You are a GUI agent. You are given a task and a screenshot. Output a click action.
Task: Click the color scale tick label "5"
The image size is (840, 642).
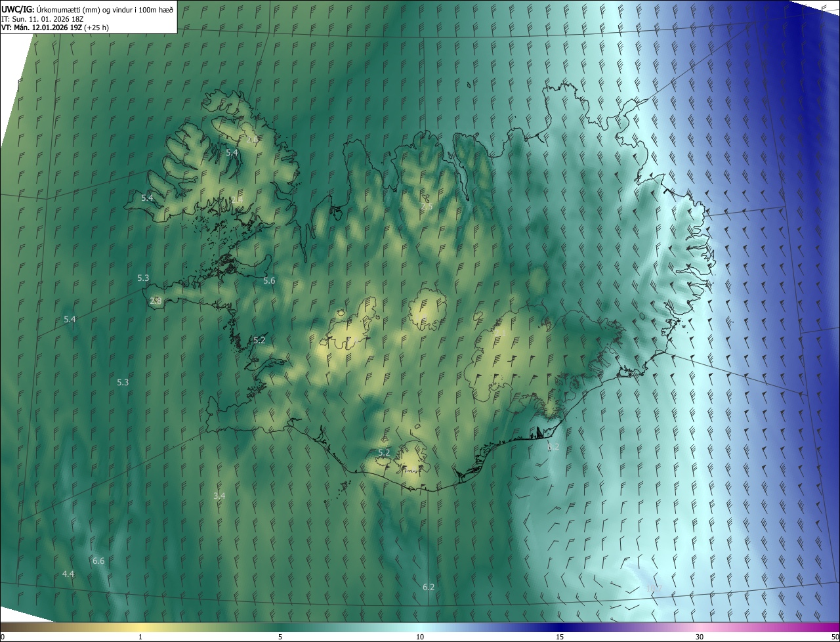tap(280, 637)
